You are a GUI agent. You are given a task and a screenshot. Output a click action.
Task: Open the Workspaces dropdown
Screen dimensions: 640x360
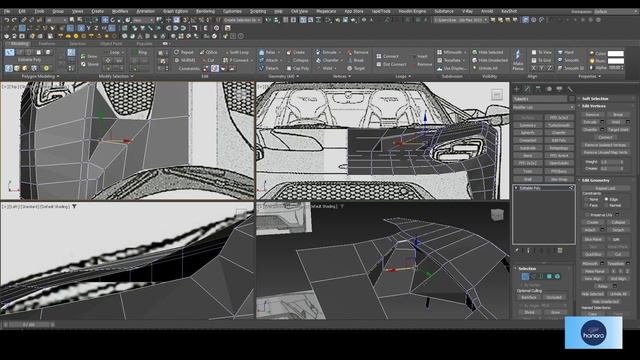[617, 11]
